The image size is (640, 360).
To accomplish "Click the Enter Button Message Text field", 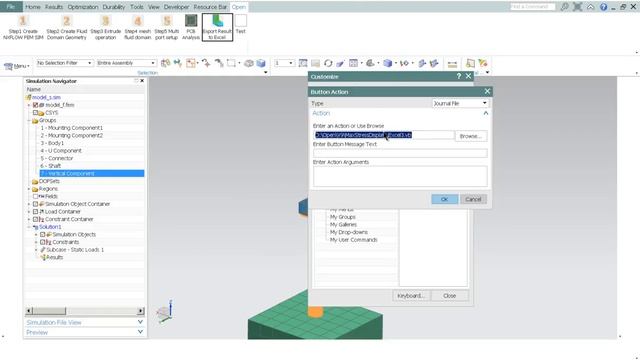I will tap(400, 153).
